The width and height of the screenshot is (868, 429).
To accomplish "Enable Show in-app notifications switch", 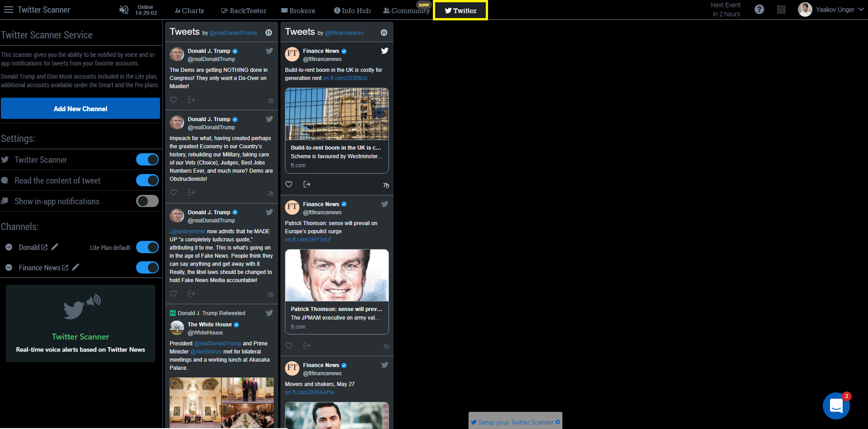I will (x=147, y=201).
